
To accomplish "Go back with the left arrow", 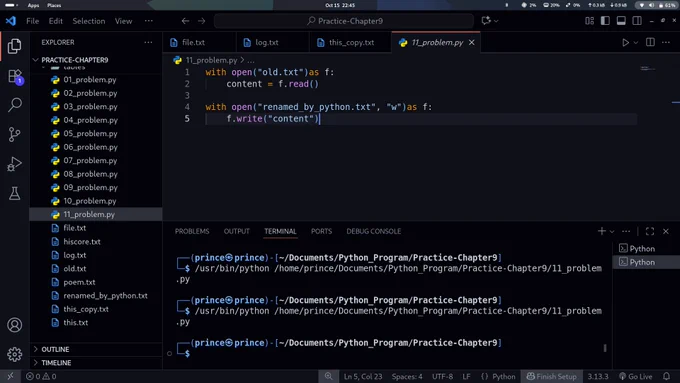I will pyautogui.click(x=185, y=21).
